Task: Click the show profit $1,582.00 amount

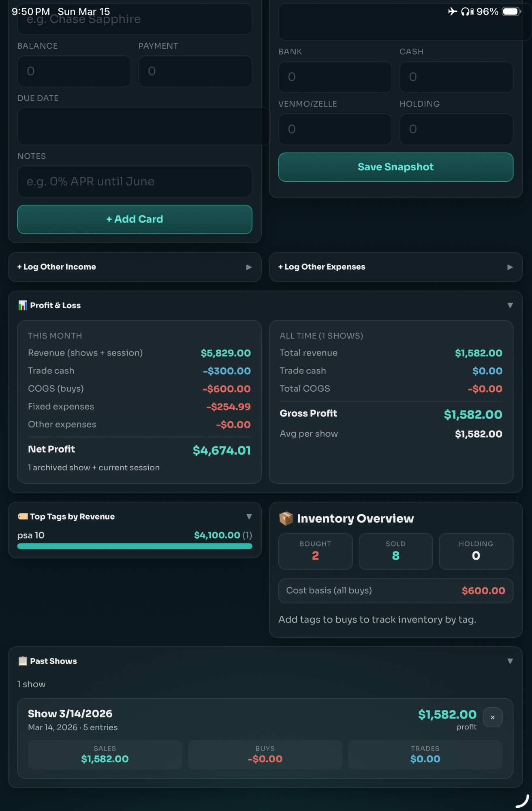Action: pyautogui.click(x=447, y=714)
